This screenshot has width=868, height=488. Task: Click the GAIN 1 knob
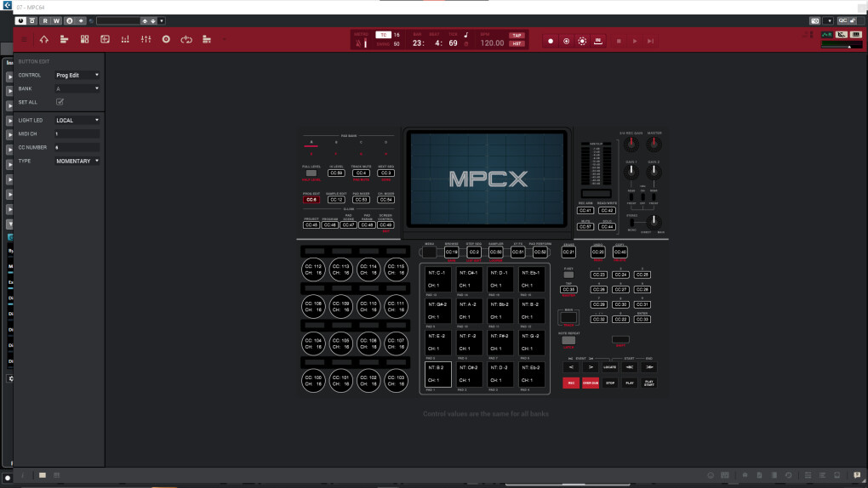click(631, 172)
